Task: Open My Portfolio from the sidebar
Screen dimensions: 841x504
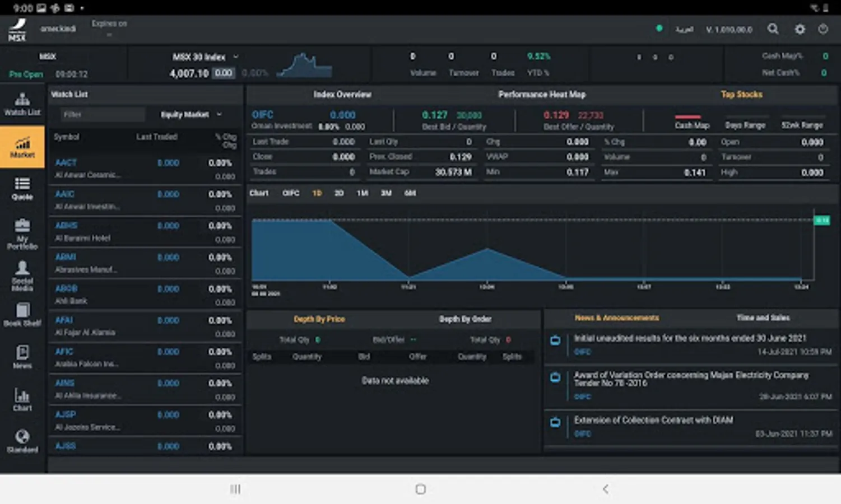Action: (22, 234)
